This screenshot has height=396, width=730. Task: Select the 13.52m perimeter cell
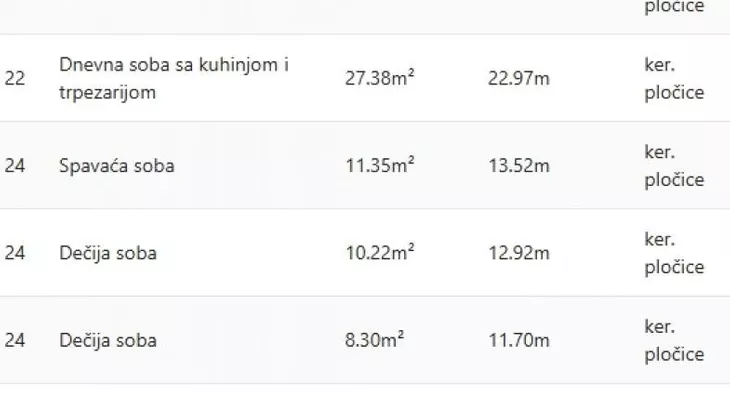519,166
